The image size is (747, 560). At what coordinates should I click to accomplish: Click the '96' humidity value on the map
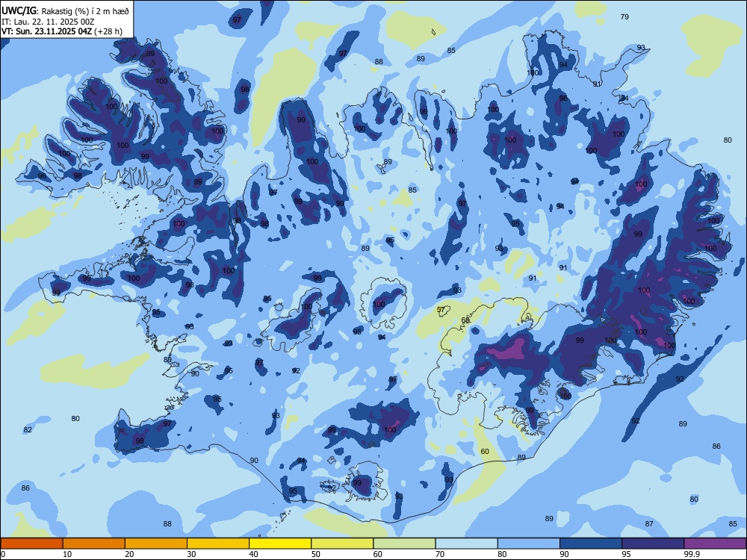point(42,175)
